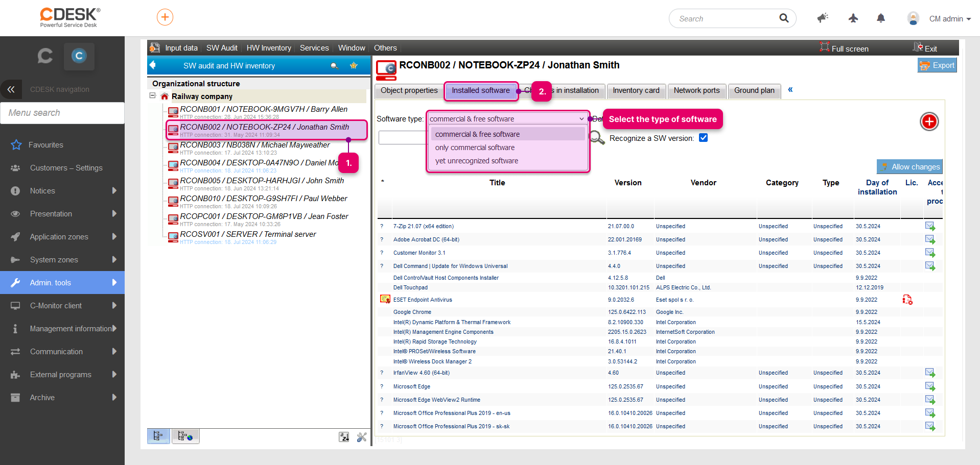The image size is (980, 465).
Task: Switch to the Inventory card tab
Action: tap(636, 91)
